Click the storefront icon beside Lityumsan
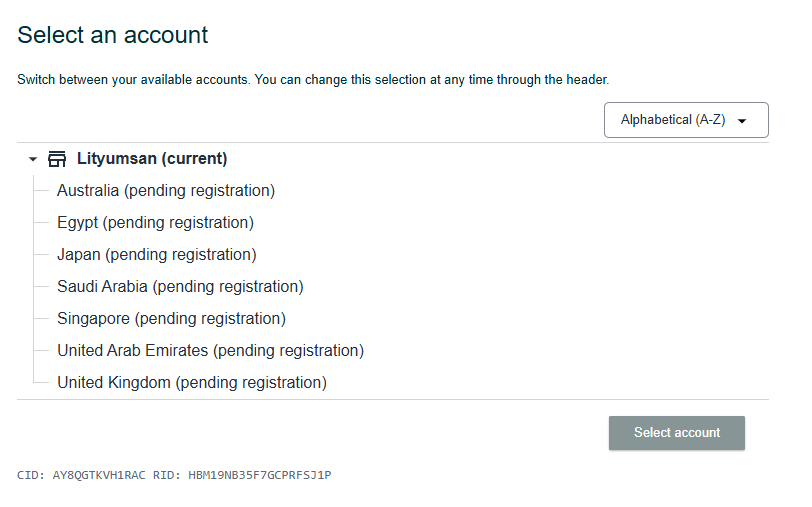 point(57,159)
